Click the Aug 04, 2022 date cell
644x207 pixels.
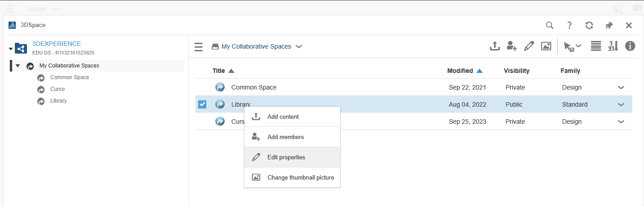coord(467,104)
